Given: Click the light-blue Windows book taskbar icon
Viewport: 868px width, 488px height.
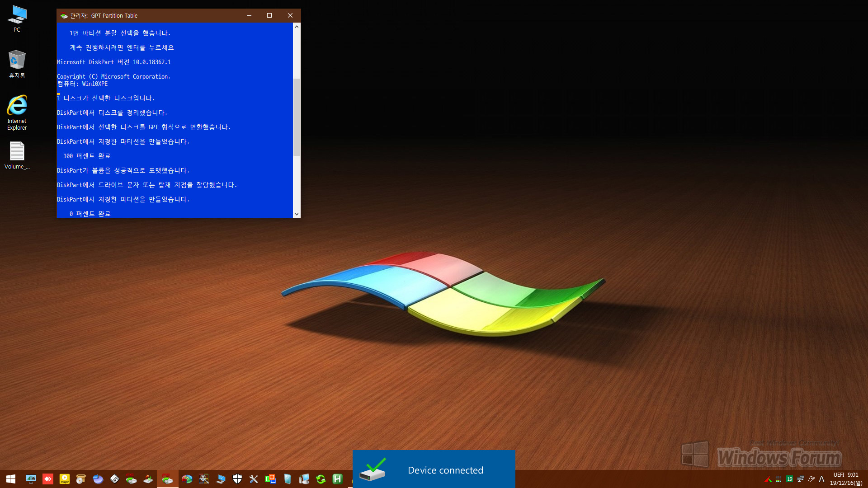Looking at the screenshot, I should [x=287, y=479].
